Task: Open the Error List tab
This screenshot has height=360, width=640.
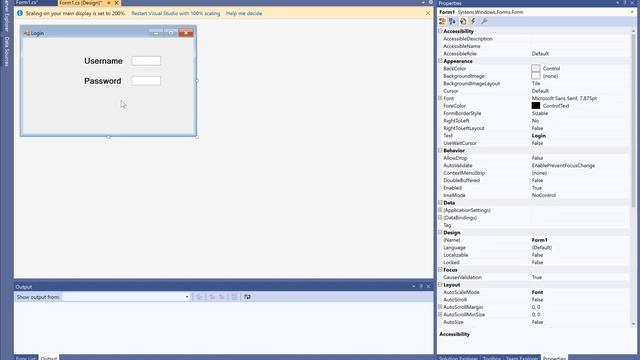Action: pos(26,358)
